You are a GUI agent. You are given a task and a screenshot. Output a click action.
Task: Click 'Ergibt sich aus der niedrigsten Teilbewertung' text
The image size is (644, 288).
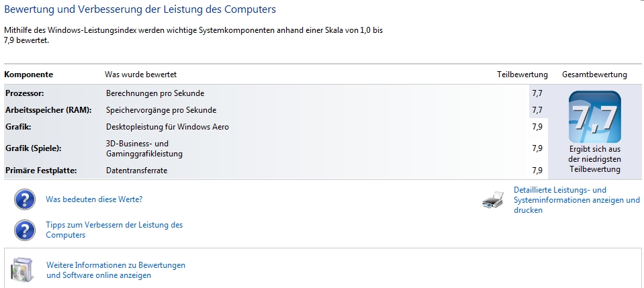(x=595, y=159)
